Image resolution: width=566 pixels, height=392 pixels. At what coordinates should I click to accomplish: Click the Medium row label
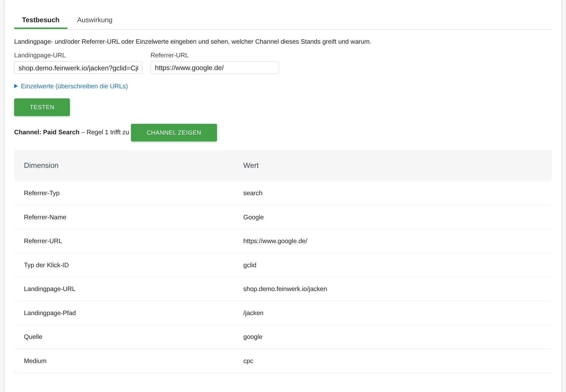point(35,361)
